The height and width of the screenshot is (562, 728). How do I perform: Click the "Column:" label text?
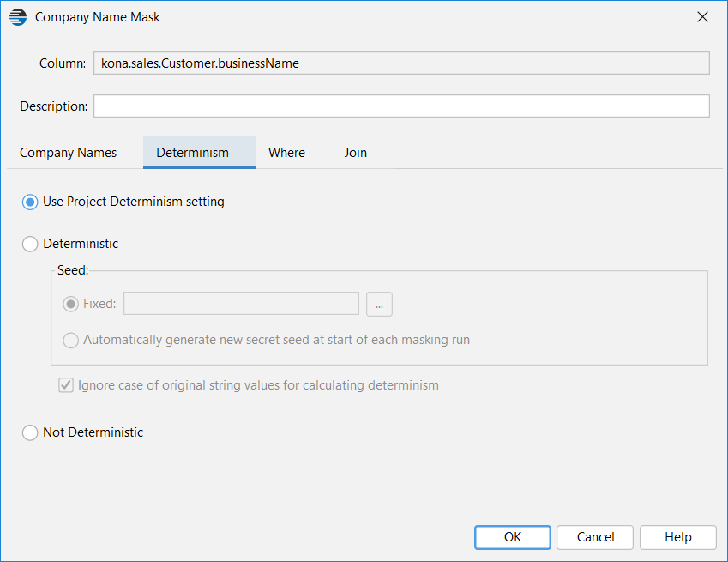click(x=63, y=63)
